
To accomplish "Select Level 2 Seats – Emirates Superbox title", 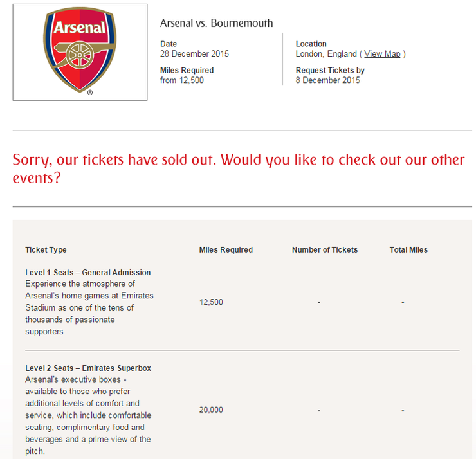I will tap(88, 368).
